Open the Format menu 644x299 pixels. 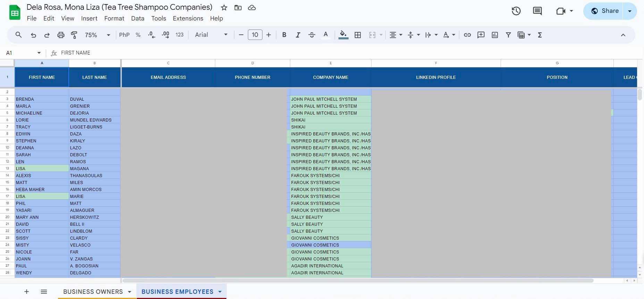pos(114,18)
